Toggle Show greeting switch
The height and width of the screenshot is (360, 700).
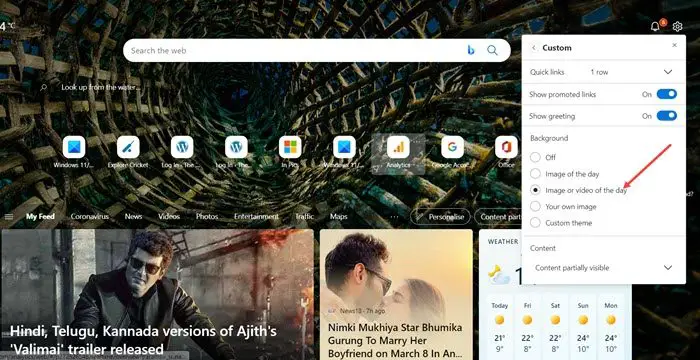tap(667, 116)
